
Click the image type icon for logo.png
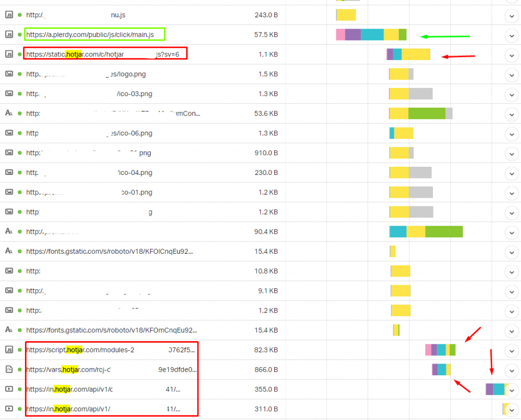pos(9,74)
